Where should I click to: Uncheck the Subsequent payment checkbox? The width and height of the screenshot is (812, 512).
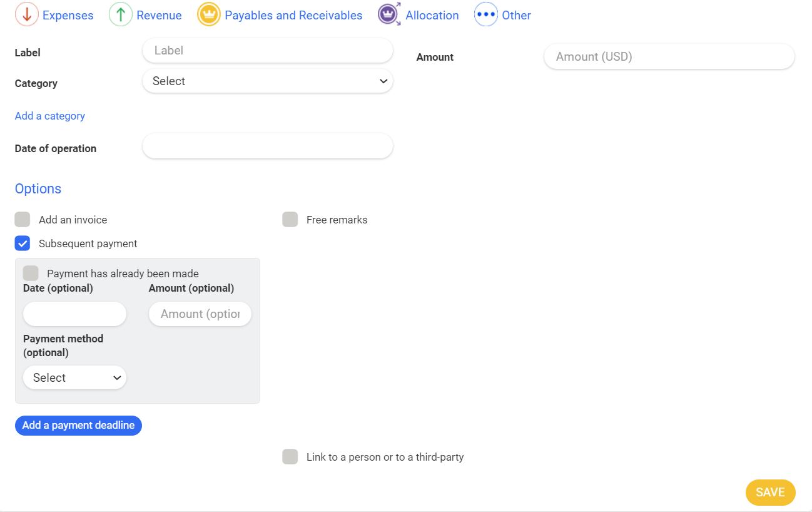[x=23, y=243]
